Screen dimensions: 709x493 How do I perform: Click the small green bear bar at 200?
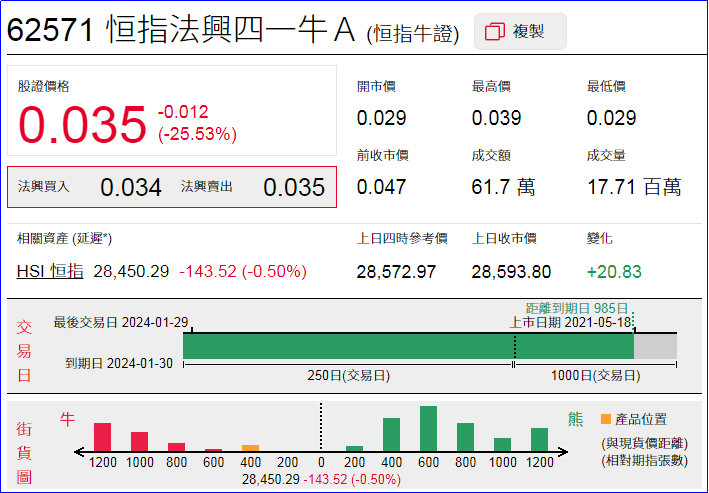[x=354, y=448]
